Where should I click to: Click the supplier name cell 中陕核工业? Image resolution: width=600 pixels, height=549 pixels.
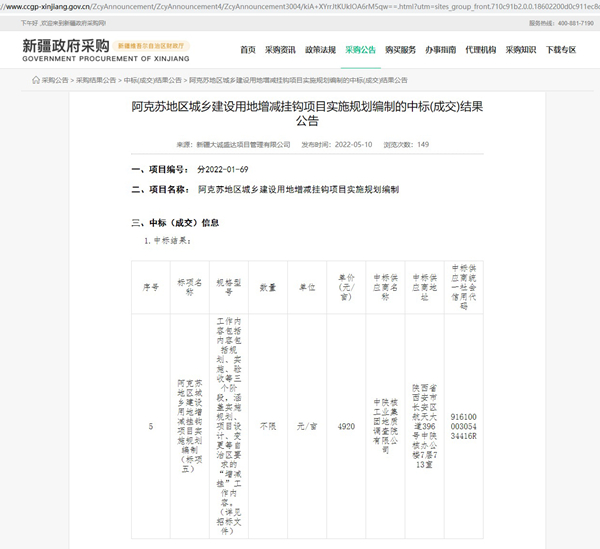385,426
